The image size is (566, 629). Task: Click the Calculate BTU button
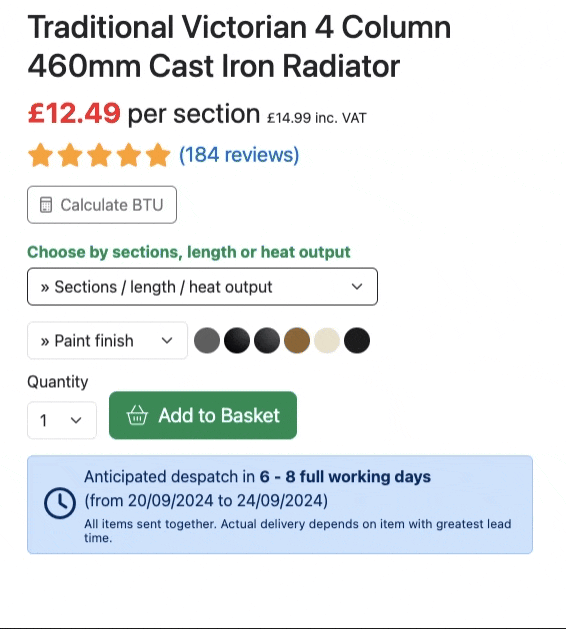click(x=102, y=205)
